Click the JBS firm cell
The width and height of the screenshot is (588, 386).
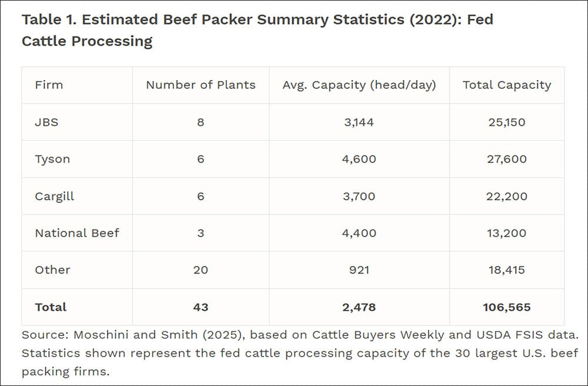[46, 122]
